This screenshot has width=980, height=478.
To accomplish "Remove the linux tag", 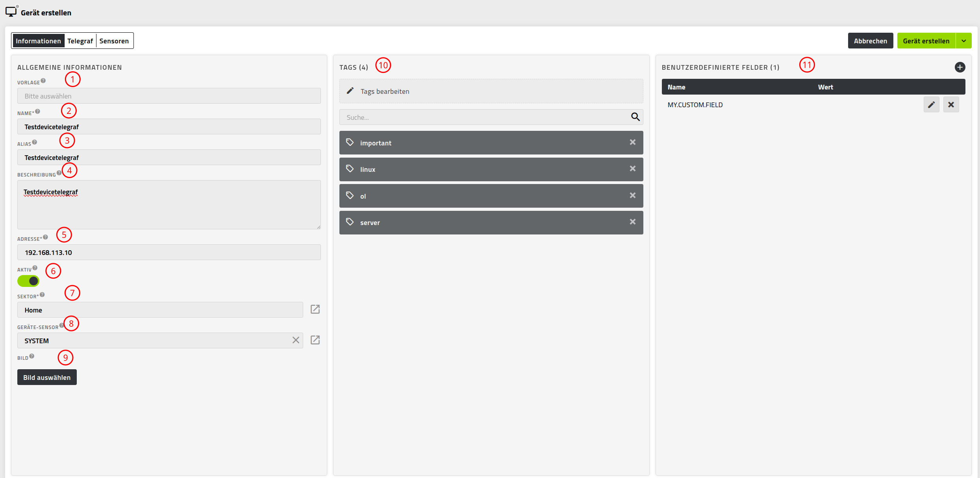I will pos(633,169).
